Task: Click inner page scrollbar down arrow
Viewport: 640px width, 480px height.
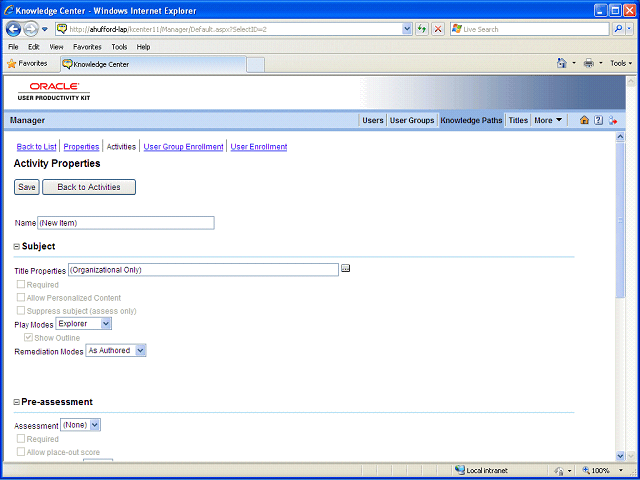Action: [x=620, y=456]
